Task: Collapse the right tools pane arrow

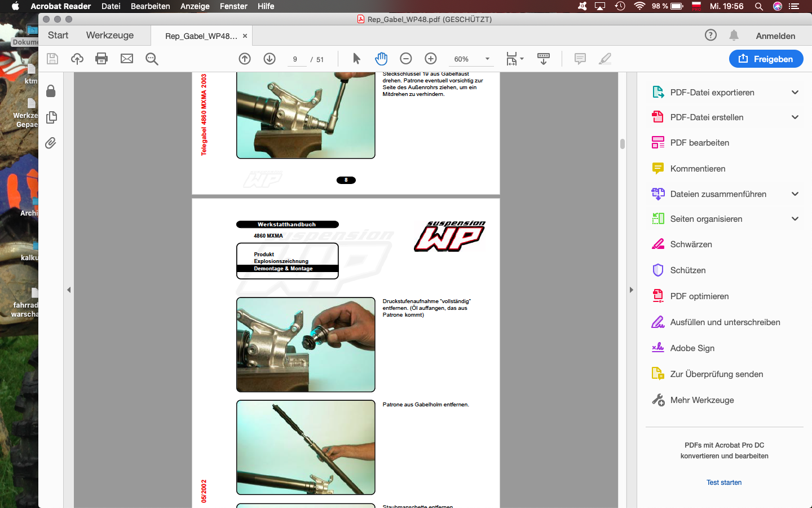Action: point(631,290)
